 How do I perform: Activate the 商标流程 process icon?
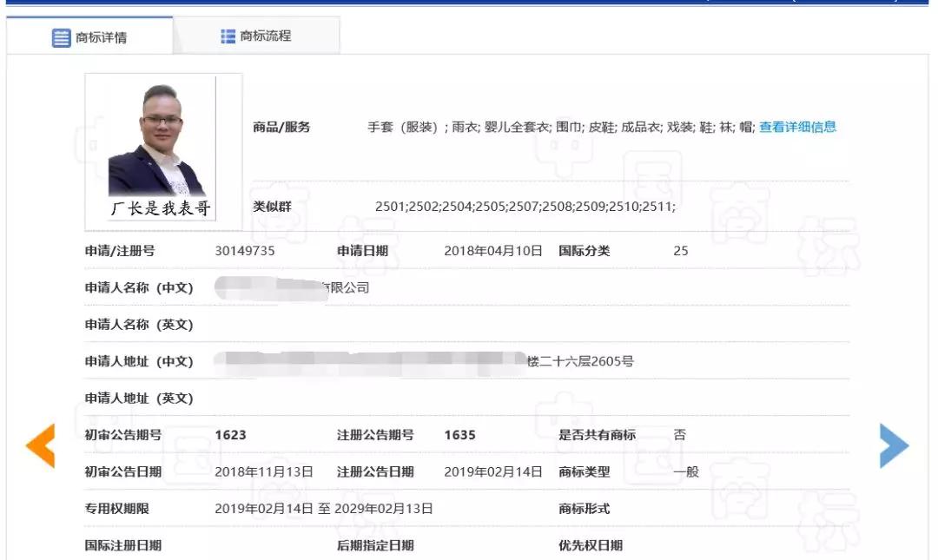tap(227, 36)
